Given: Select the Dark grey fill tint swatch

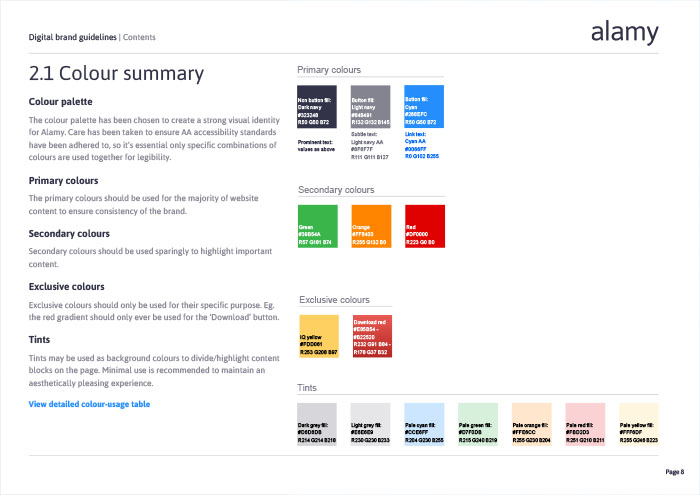Looking at the screenshot, I should click(317, 424).
